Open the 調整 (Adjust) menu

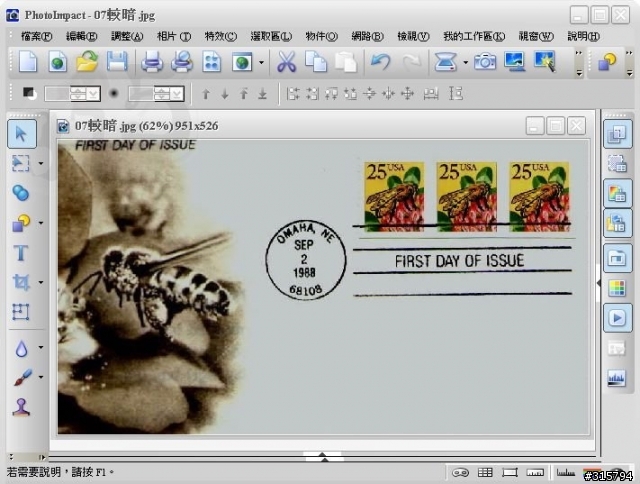pos(127,36)
